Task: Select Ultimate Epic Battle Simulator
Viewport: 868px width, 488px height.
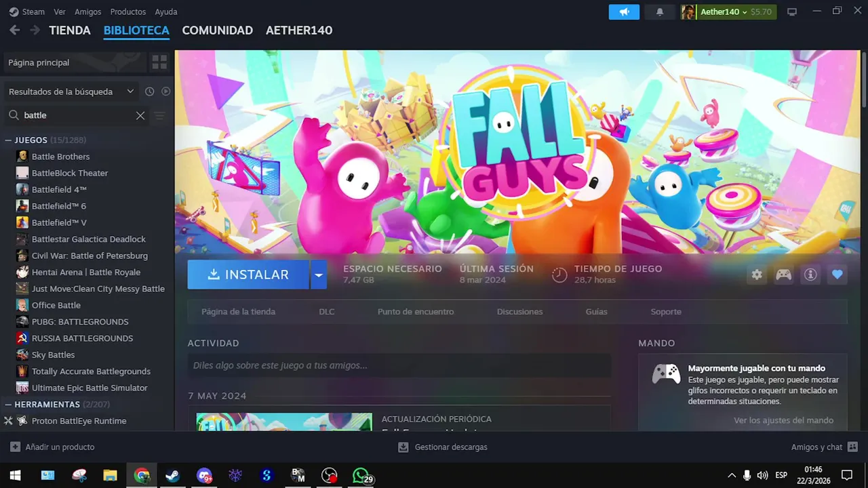Action: [x=90, y=388]
